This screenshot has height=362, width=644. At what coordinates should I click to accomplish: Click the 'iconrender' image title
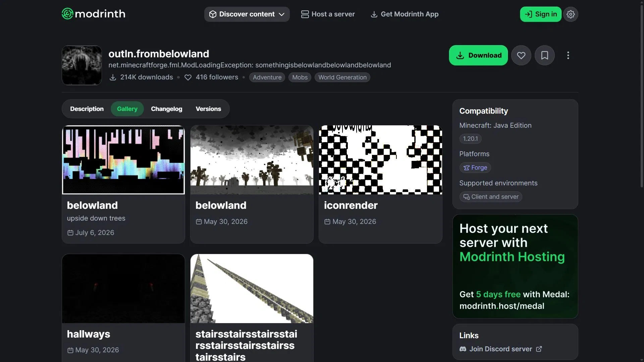351,205
